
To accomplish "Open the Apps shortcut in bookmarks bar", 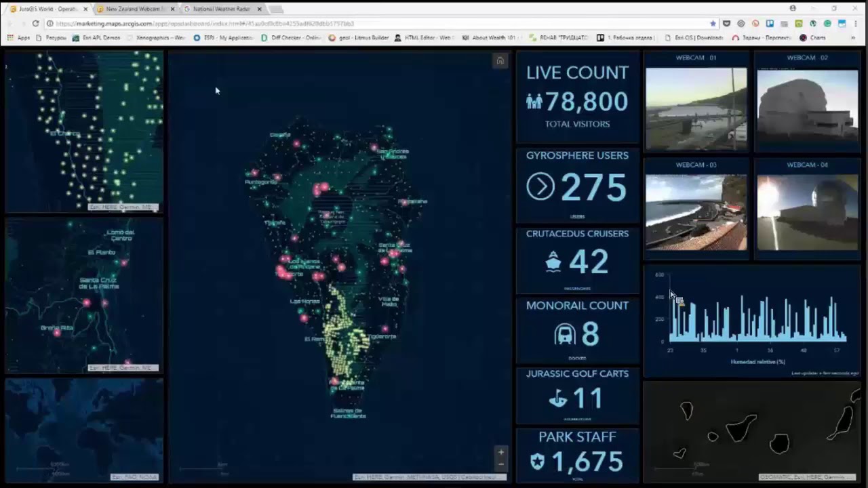I will click(x=19, y=38).
